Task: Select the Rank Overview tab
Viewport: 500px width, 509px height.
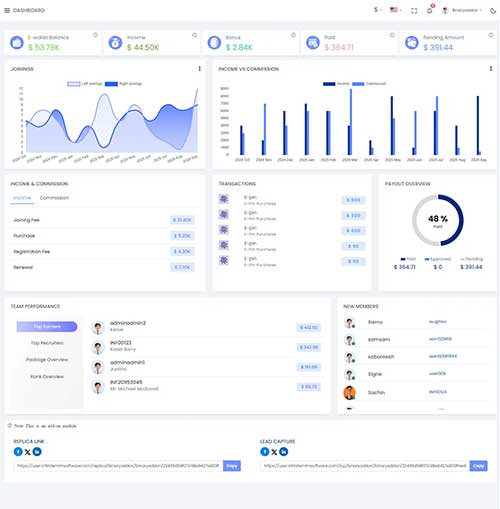Action: tap(47, 377)
